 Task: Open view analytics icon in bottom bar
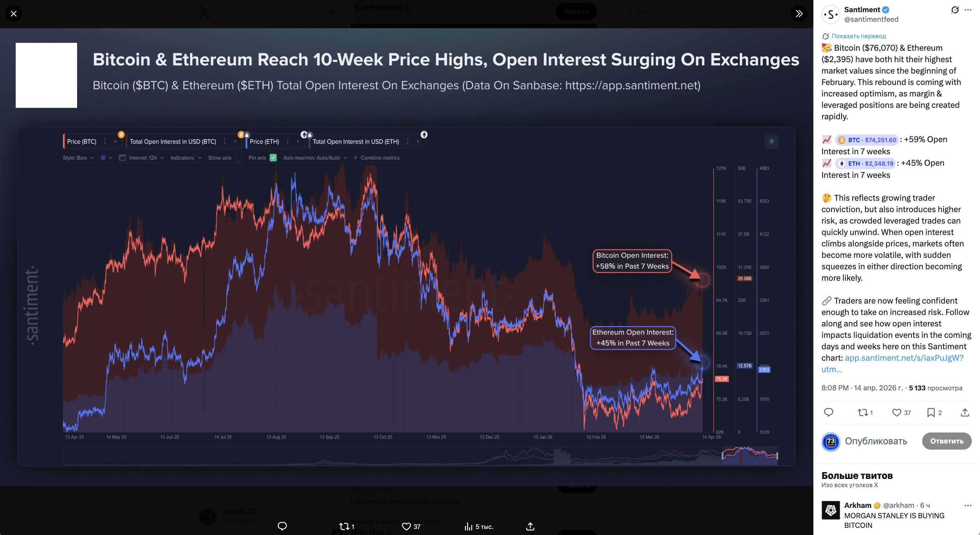point(468,527)
